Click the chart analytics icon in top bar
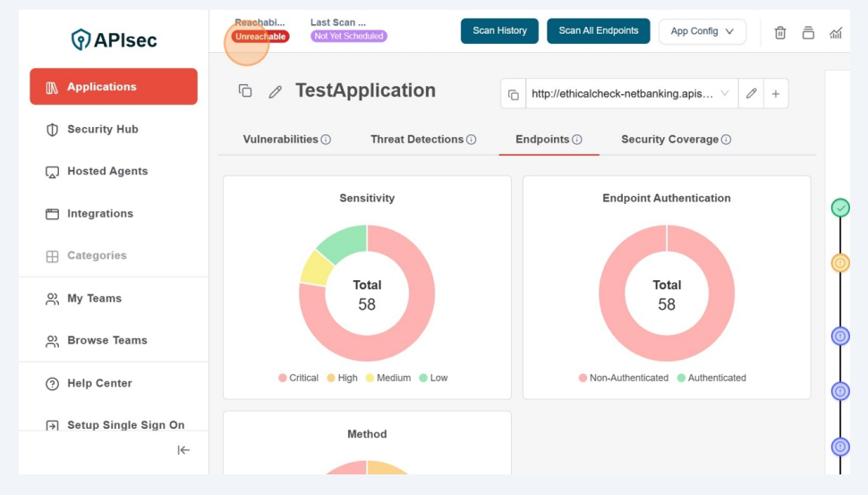 (836, 32)
